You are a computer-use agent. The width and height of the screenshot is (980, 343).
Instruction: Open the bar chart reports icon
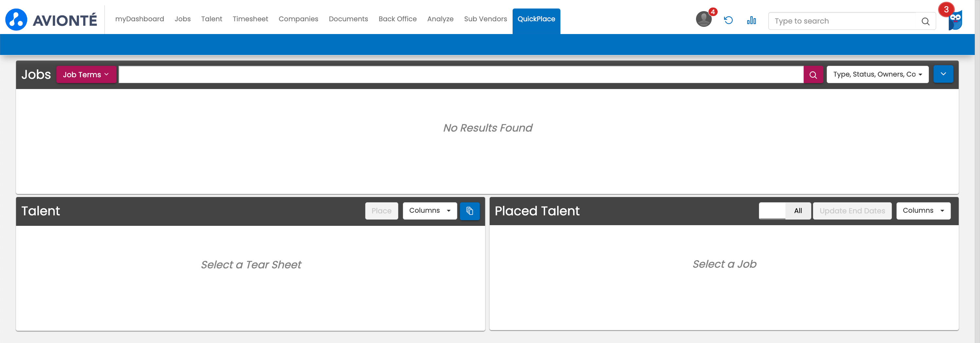751,20
